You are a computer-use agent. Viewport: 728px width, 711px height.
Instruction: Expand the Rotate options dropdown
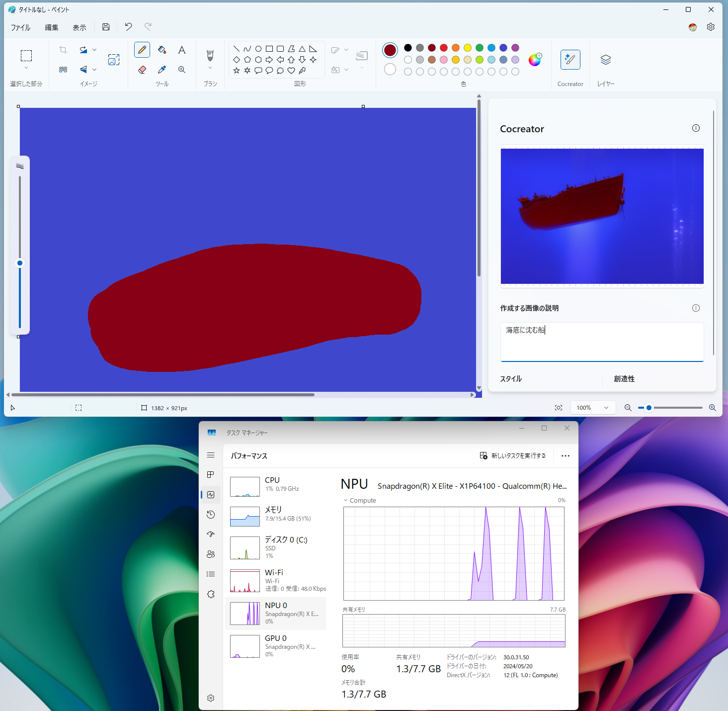point(94,50)
